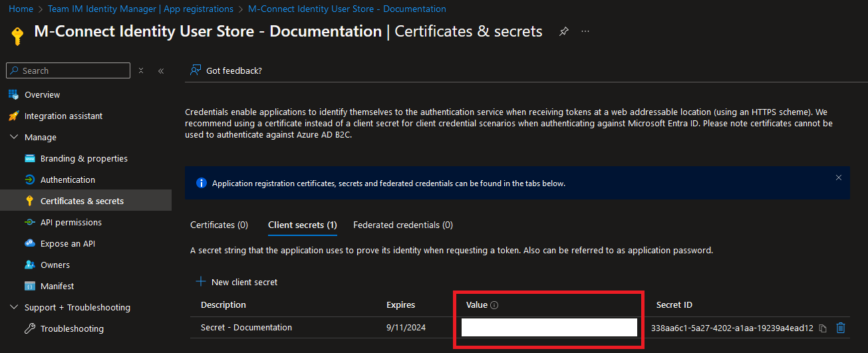
Task: Click the Secret ID value 338aa6c1-5a27...
Action: pyautogui.click(x=732, y=328)
